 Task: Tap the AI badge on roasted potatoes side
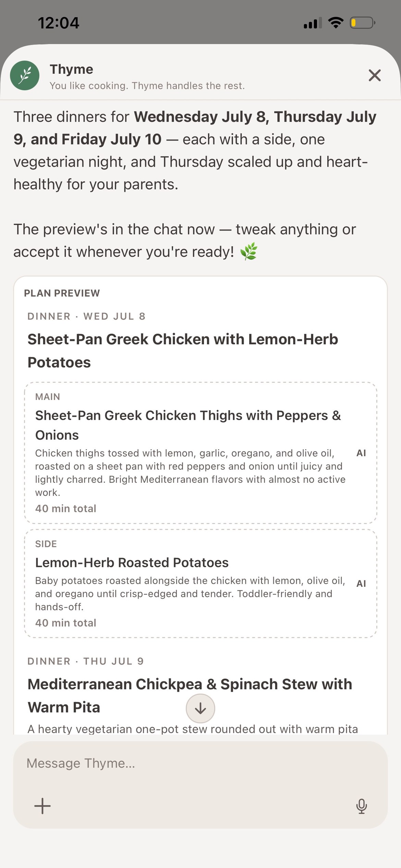[x=361, y=583]
